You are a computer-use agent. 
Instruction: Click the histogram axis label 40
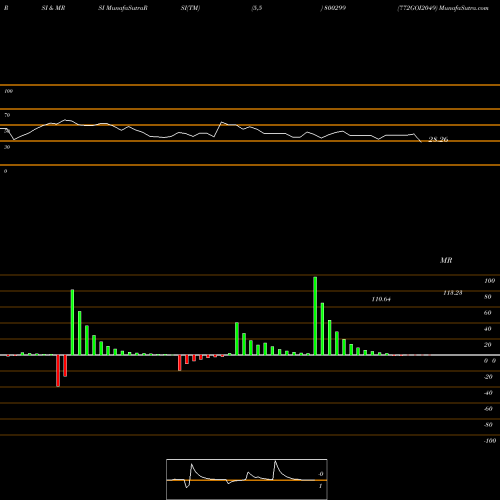pyautogui.click(x=487, y=329)
